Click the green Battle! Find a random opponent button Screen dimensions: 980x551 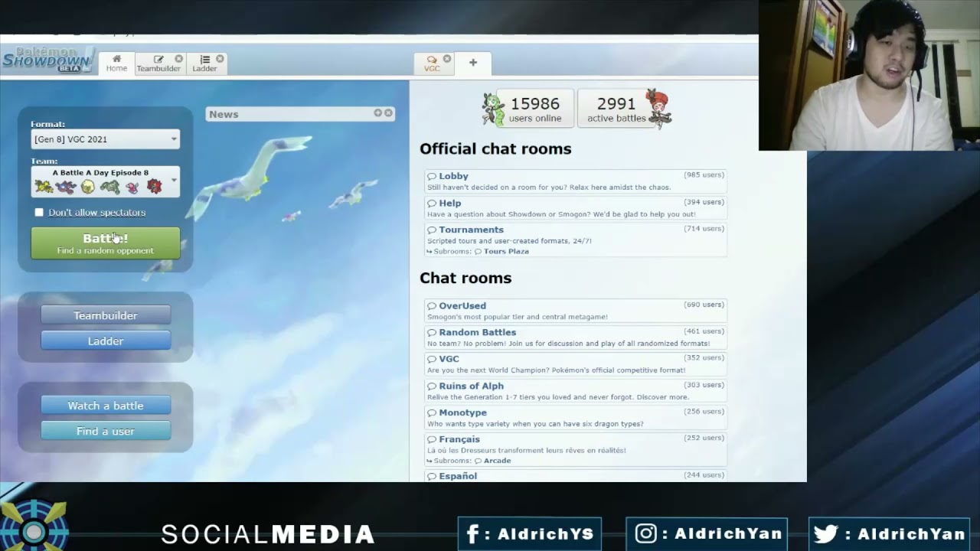[x=106, y=243]
